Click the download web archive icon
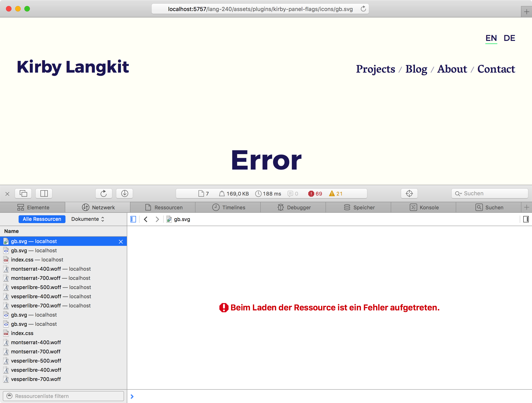 tap(124, 193)
